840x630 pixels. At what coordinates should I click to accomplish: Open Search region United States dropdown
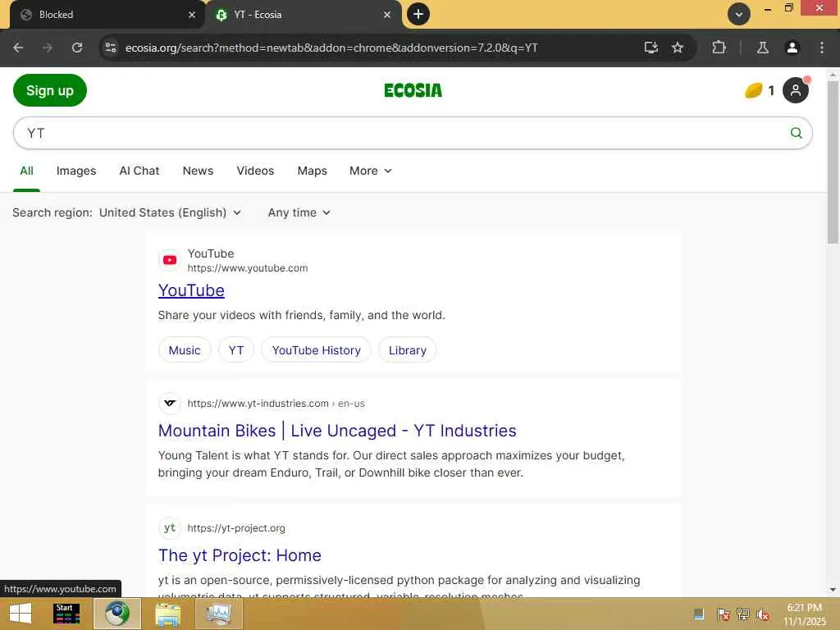click(x=170, y=212)
